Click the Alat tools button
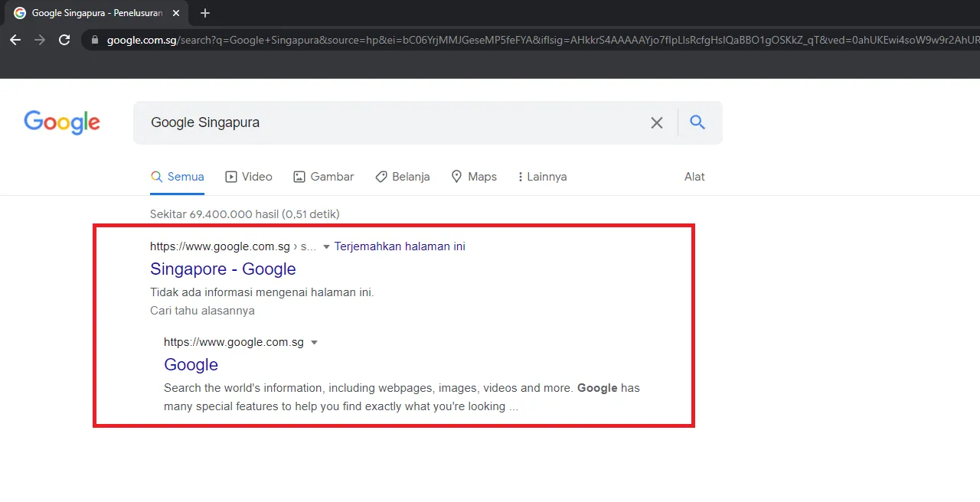Image resolution: width=980 pixels, height=502 pixels. pyautogui.click(x=694, y=177)
